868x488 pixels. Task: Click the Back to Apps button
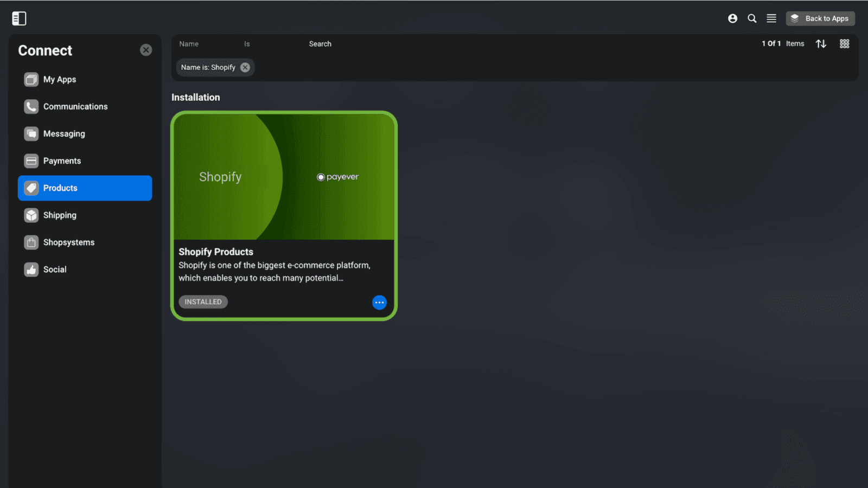coord(820,18)
